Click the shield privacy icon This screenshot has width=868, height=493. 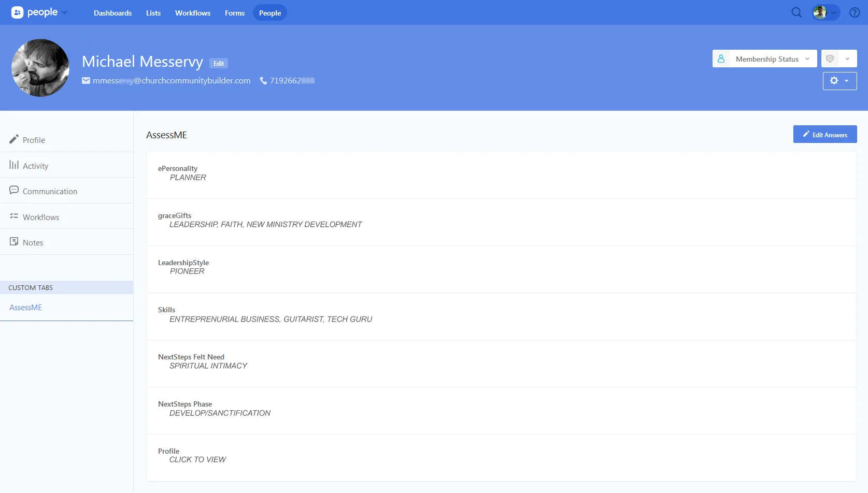coord(830,59)
